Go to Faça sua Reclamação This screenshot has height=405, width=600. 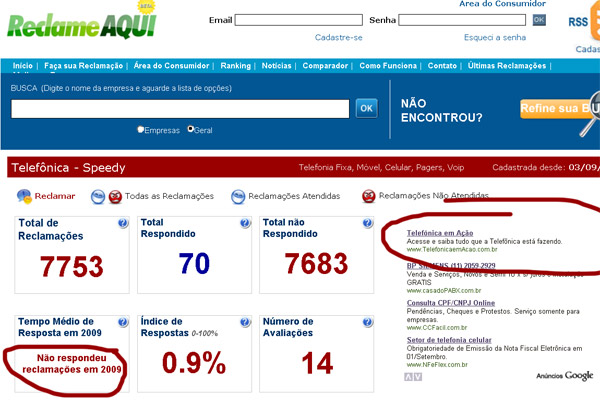tap(83, 65)
